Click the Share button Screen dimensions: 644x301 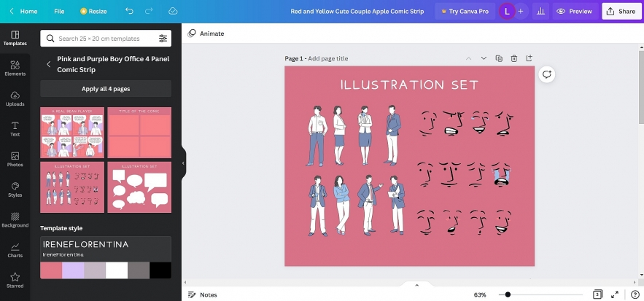point(621,12)
